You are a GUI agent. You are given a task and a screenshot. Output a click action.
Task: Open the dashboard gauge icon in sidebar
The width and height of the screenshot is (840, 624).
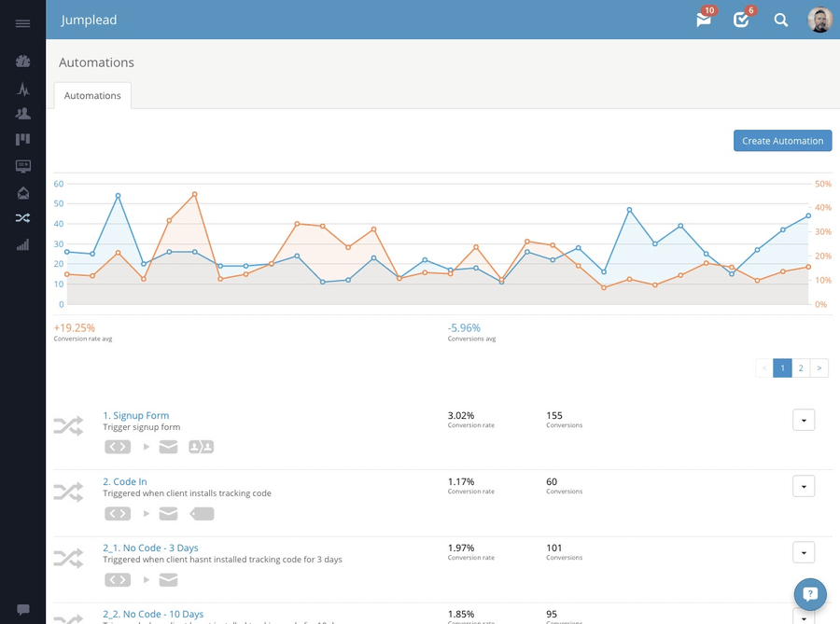(22, 62)
